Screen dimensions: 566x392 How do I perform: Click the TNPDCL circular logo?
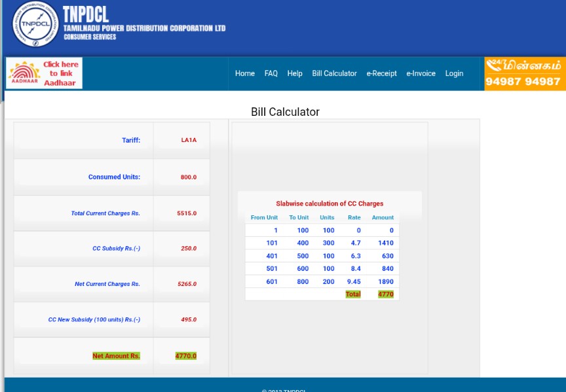click(35, 24)
